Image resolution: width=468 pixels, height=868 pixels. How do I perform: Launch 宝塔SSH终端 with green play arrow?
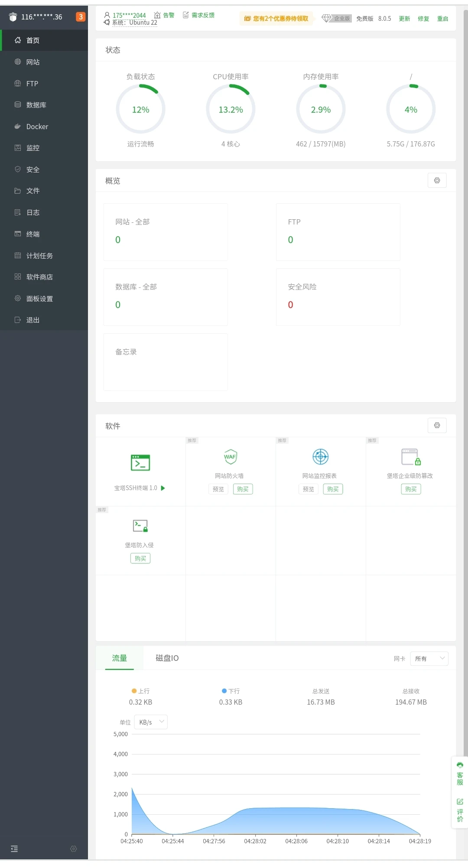click(x=163, y=488)
